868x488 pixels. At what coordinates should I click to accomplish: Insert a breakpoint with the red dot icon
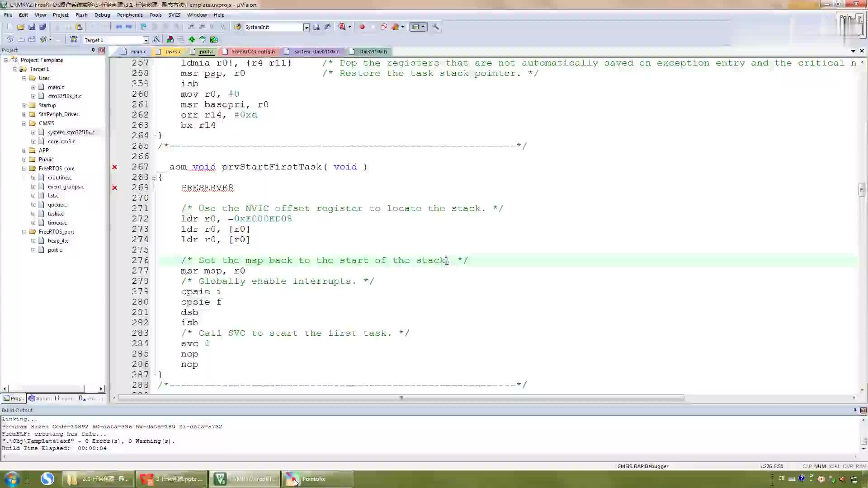click(x=362, y=27)
